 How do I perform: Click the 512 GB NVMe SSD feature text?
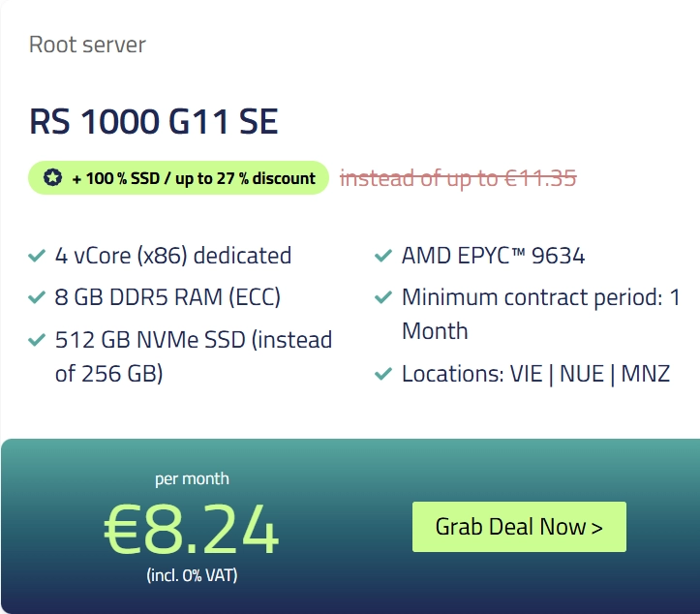(x=194, y=356)
